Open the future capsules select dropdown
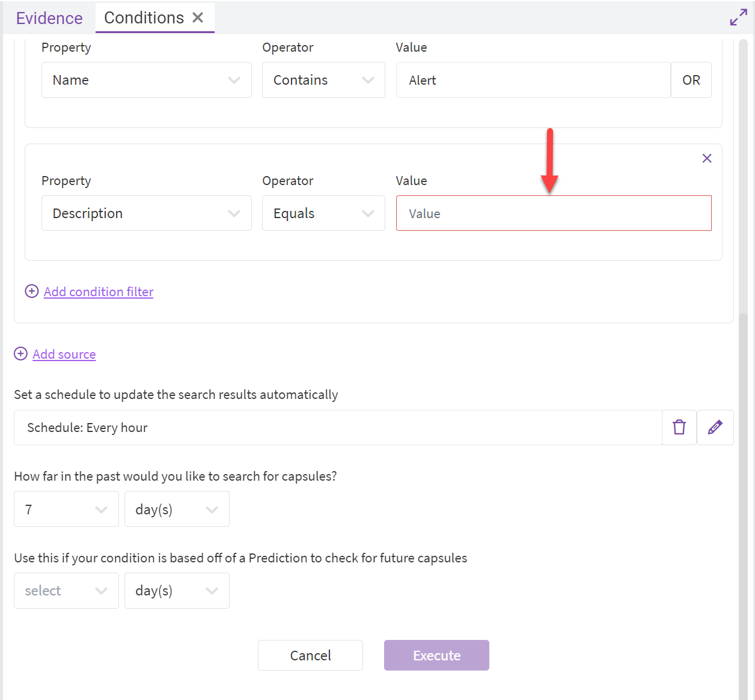The image size is (755, 700). coord(66,591)
